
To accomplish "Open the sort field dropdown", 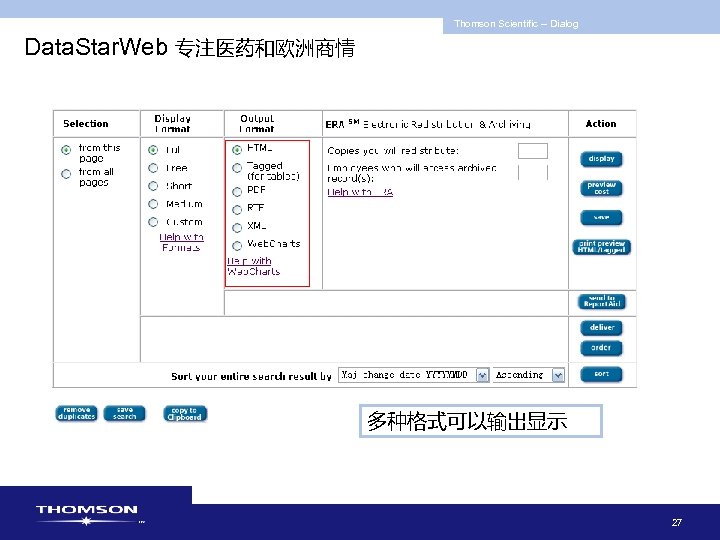I will 414,375.
